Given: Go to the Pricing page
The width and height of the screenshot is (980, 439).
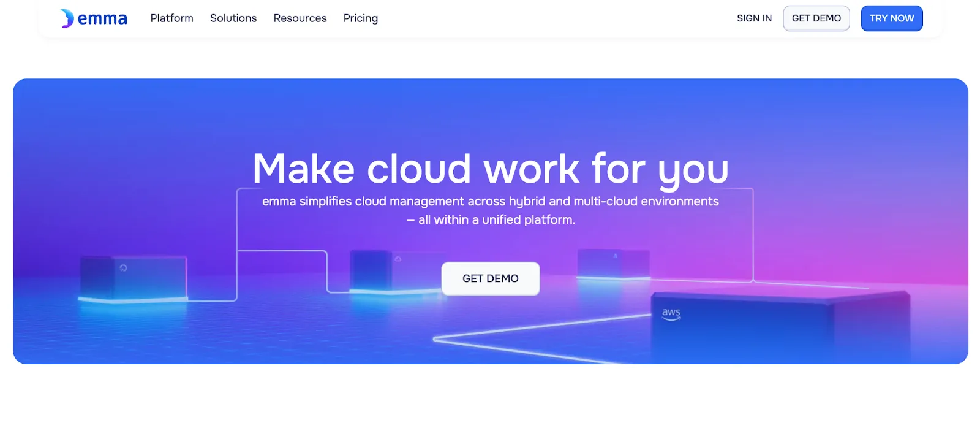Looking at the screenshot, I should [x=360, y=18].
